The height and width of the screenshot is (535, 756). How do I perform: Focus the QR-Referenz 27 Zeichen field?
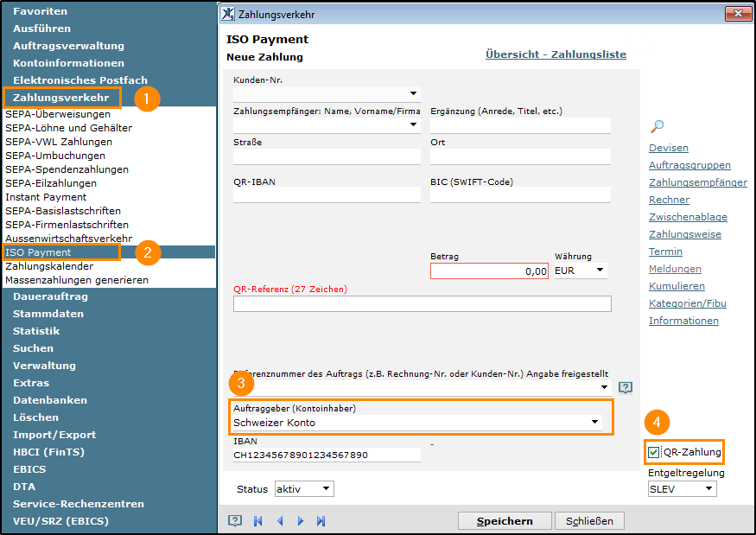coord(422,304)
